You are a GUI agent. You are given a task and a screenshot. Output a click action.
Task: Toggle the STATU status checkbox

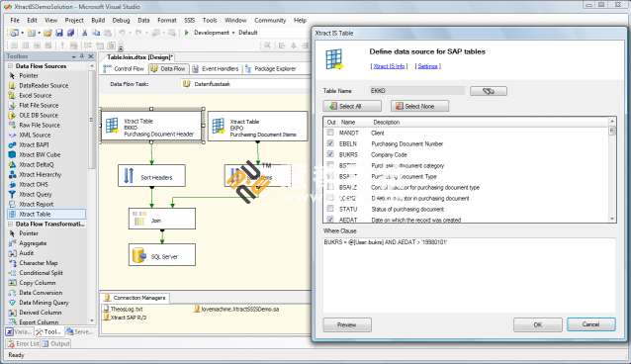(330, 208)
